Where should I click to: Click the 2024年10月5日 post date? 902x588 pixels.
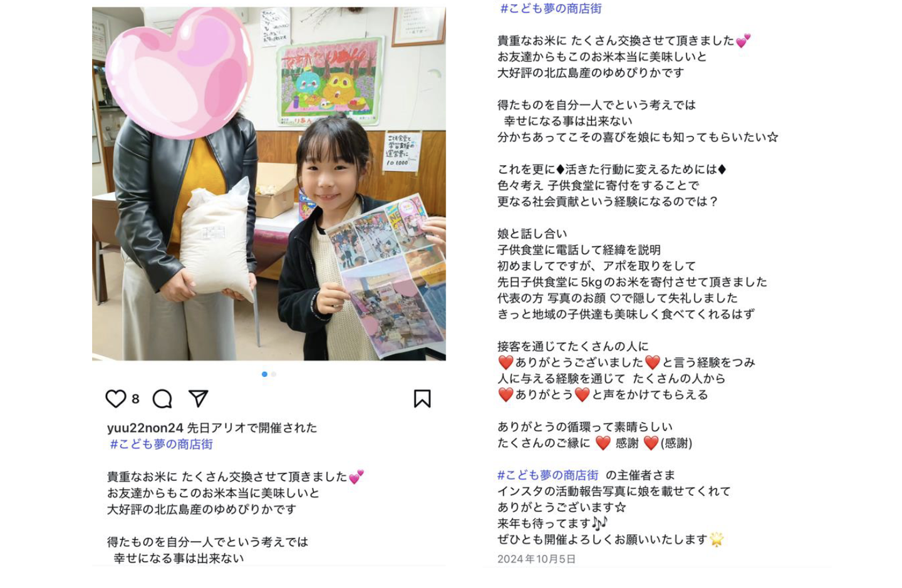coord(536,559)
